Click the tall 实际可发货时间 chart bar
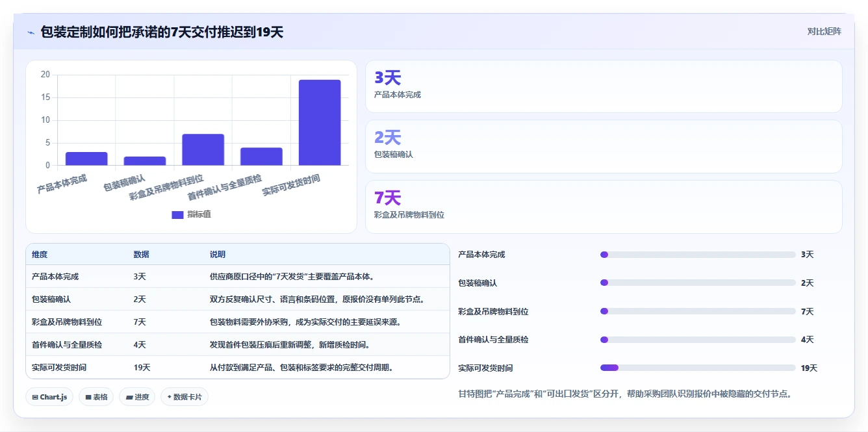 (x=320, y=123)
